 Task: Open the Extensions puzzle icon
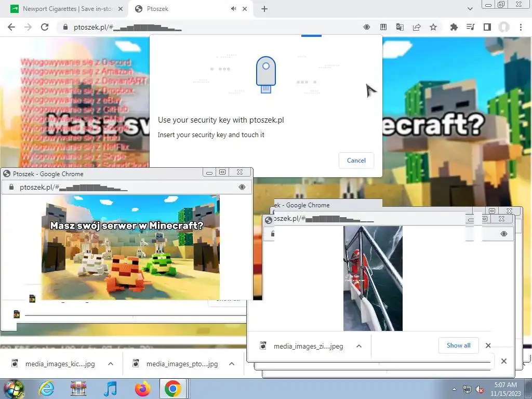click(x=454, y=27)
